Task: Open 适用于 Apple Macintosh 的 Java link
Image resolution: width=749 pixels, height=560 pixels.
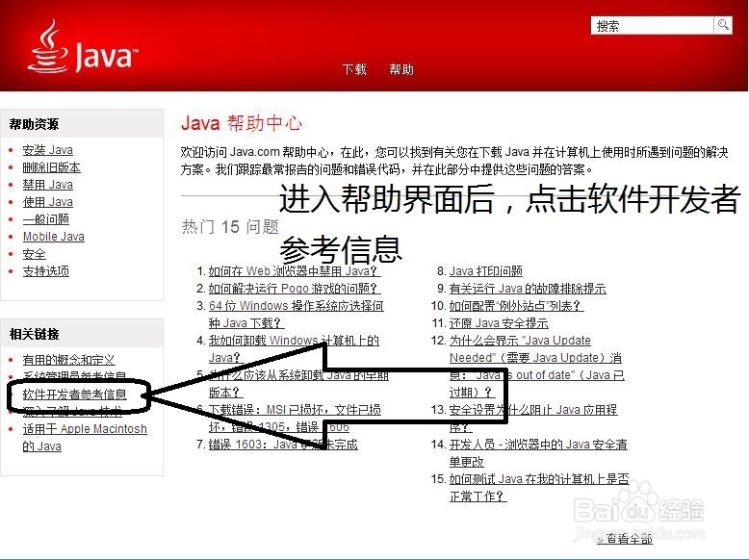Action: click(x=85, y=437)
